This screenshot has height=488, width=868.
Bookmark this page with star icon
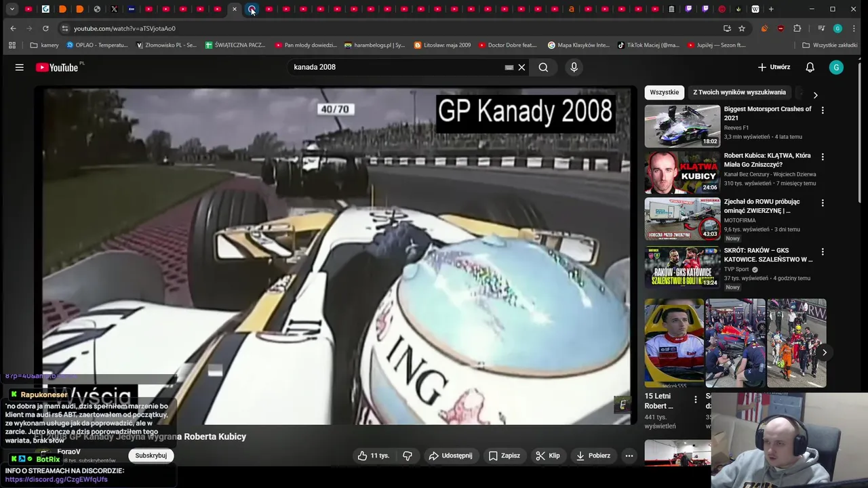[x=742, y=28]
